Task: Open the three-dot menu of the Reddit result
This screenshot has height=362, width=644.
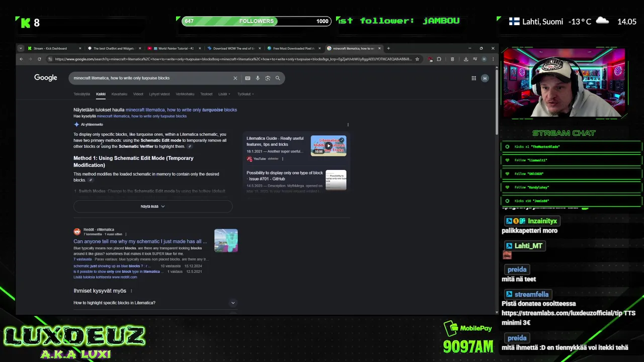Action: (x=126, y=234)
